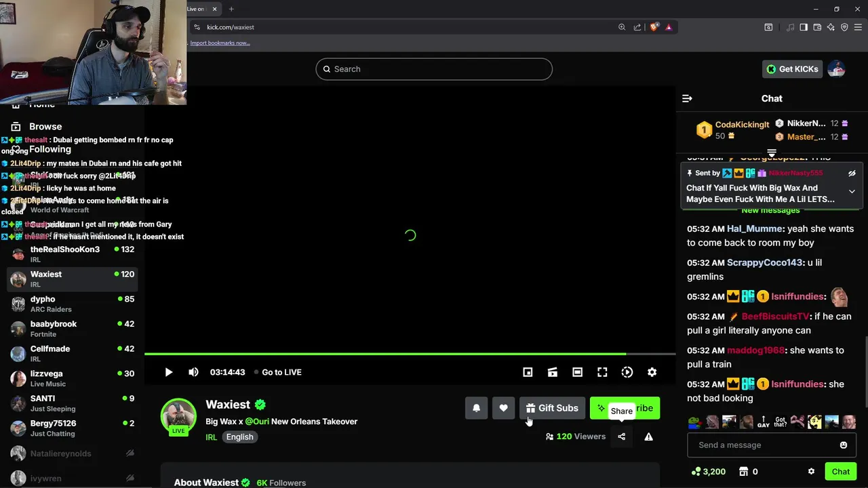Open the clip creation icon in player
This screenshot has width=868, height=488.
(553, 372)
